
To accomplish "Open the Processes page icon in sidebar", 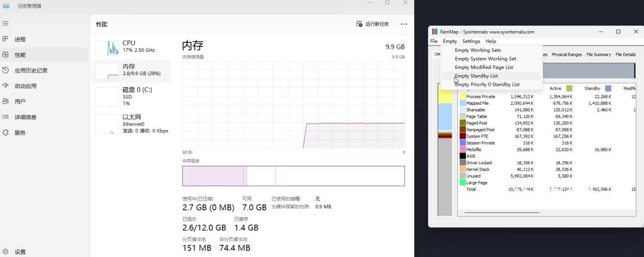I will tap(6, 39).
